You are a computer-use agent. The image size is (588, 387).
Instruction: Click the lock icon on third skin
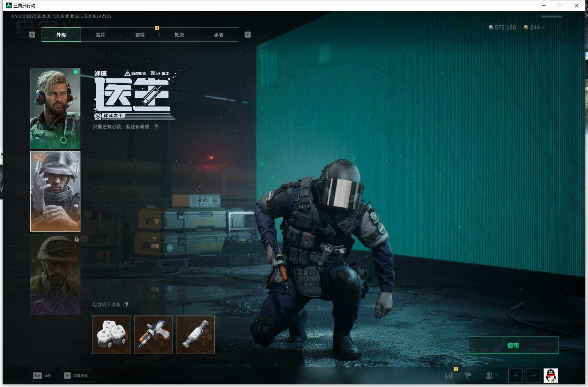pos(76,239)
